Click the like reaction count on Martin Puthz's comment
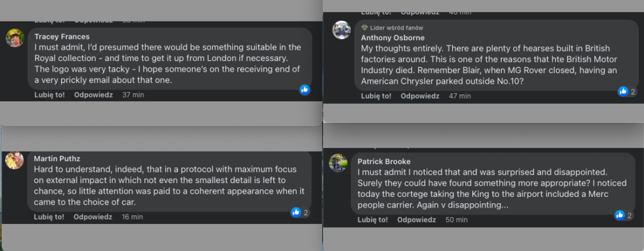 click(x=306, y=213)
